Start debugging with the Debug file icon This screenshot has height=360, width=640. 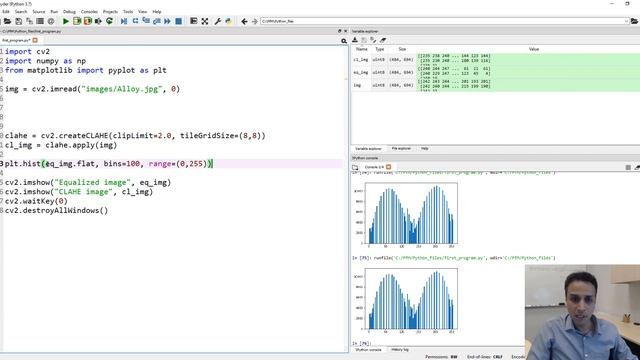tap(124, 21)
